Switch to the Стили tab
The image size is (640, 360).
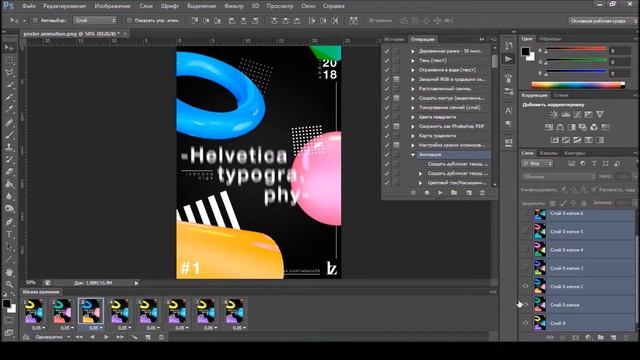click(x=561, y=95)
